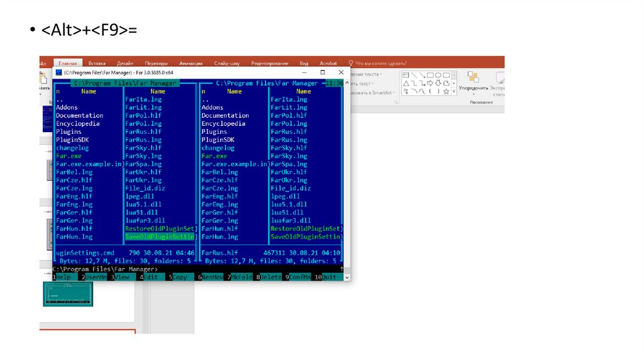Choose the Right Brace shape
This screenshot has width=644, height=361.
tap(438, 91)
